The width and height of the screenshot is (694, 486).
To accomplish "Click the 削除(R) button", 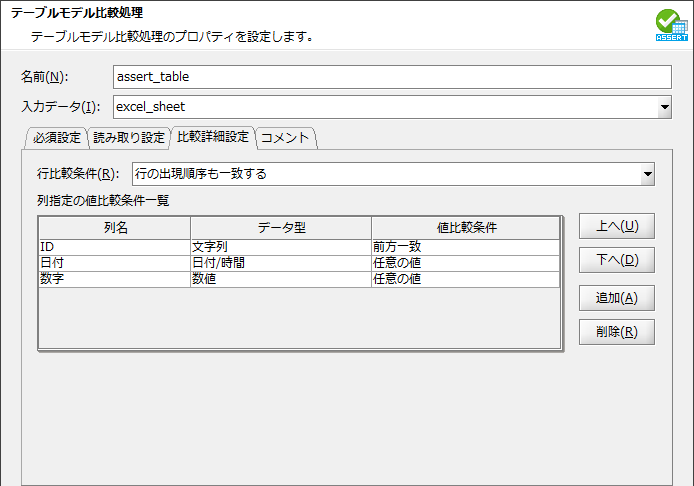I will (616, 332).
